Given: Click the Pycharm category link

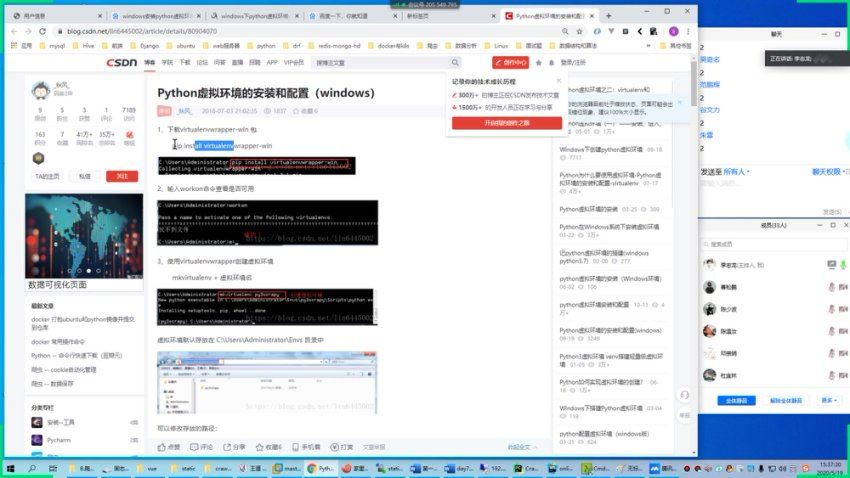Looking at the screenshot, I should coord(59,440).
